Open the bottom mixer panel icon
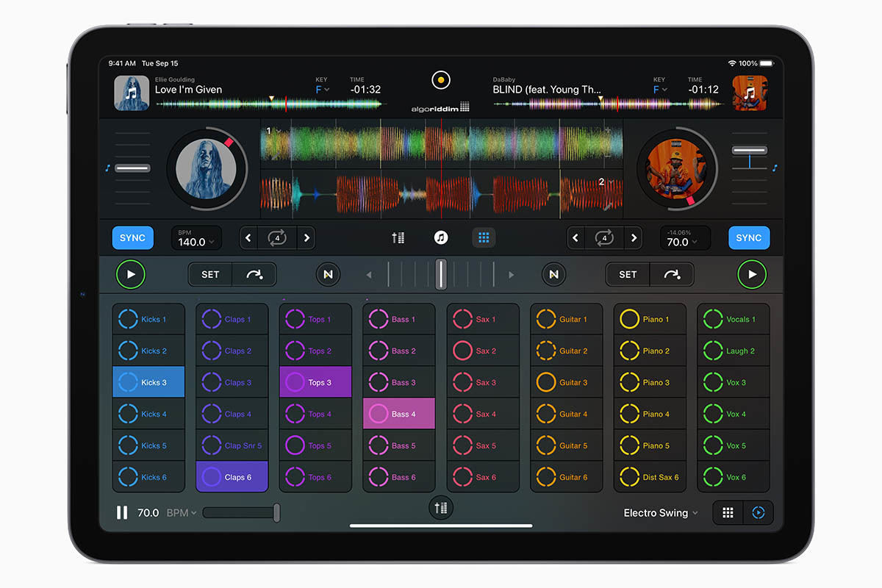This screenshot has width=882, height=588. 441,507
